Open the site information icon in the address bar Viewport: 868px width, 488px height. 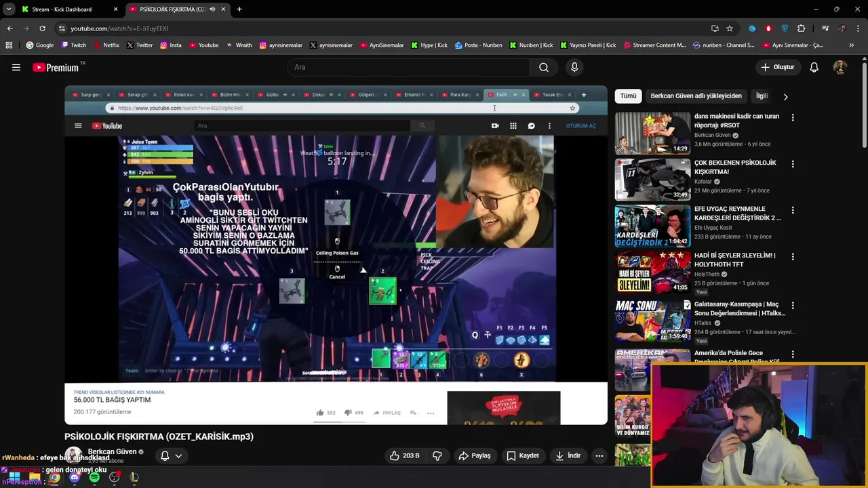pyautogui.click(x=62, y=28)
